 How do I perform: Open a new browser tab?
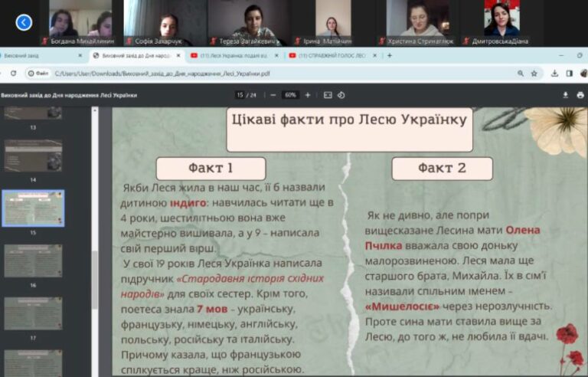(x=390, y=56)
